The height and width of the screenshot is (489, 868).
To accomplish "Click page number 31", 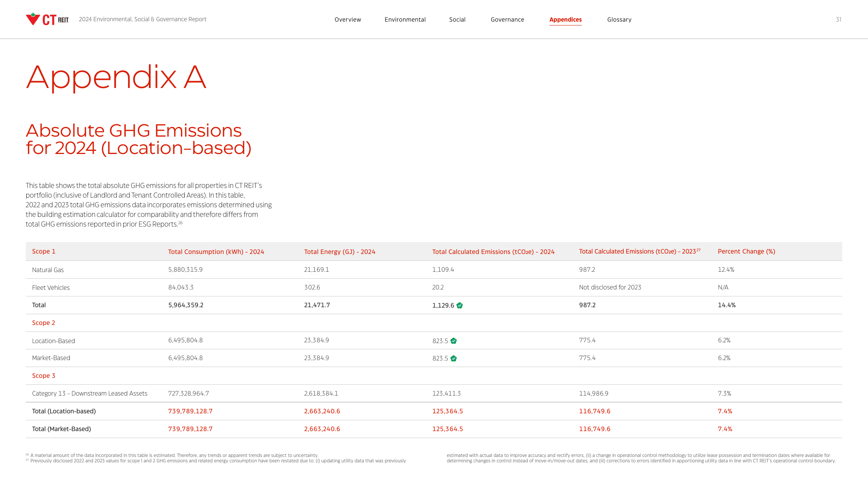I will pos(838,19).
